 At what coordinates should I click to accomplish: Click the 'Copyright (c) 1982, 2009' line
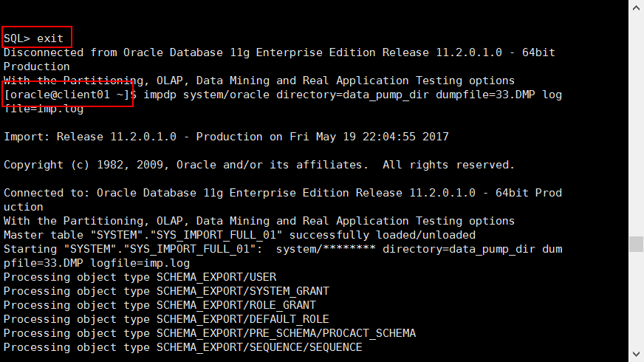(259, 165)
